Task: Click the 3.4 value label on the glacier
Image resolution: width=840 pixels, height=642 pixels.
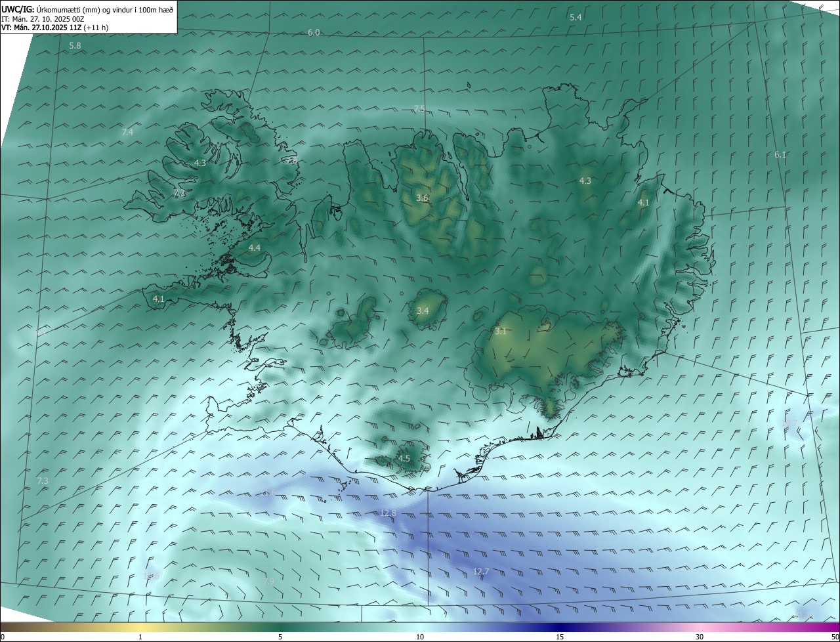Action: 423,310
